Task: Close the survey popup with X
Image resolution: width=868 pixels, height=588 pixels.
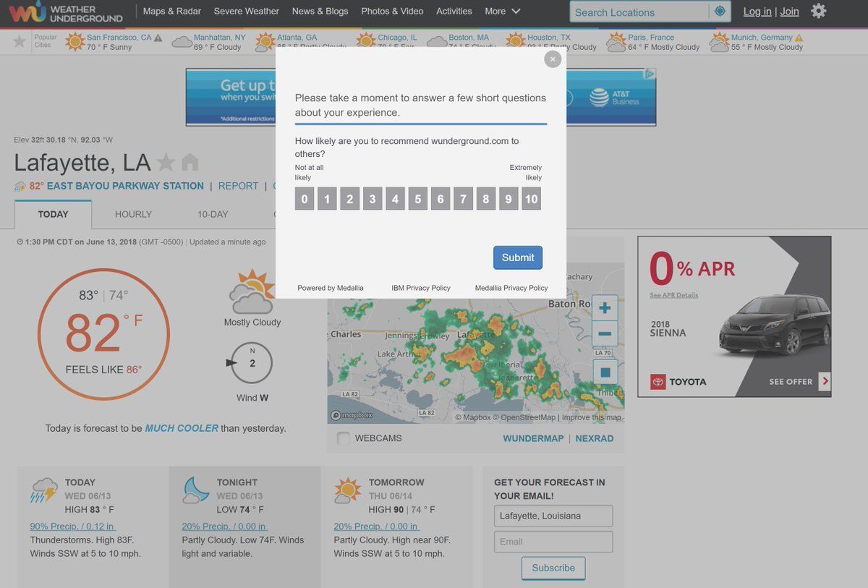Action: point(553,59)
